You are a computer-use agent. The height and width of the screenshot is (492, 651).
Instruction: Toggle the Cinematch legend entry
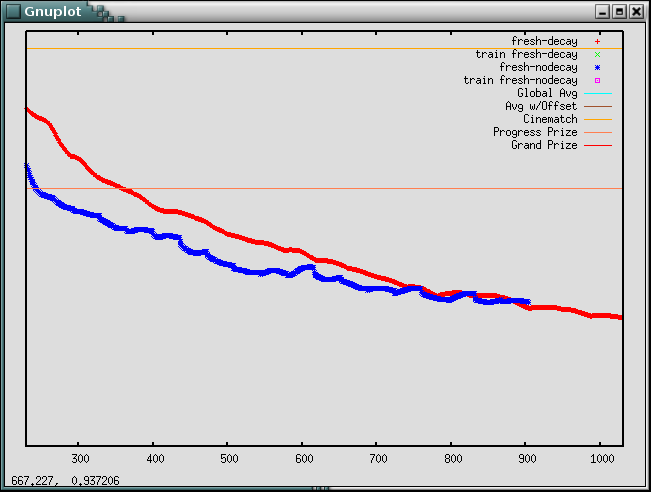(550, 119)
